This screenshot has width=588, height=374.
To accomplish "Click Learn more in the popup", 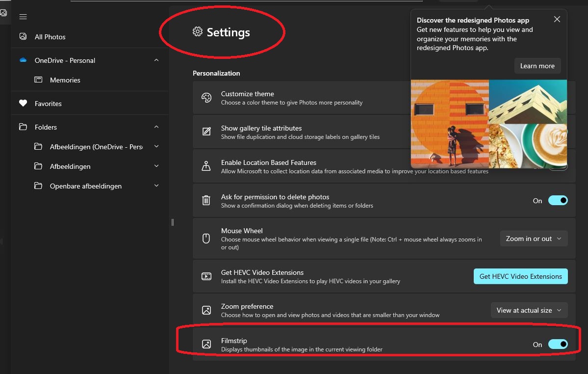I will (x=537, y=66).
